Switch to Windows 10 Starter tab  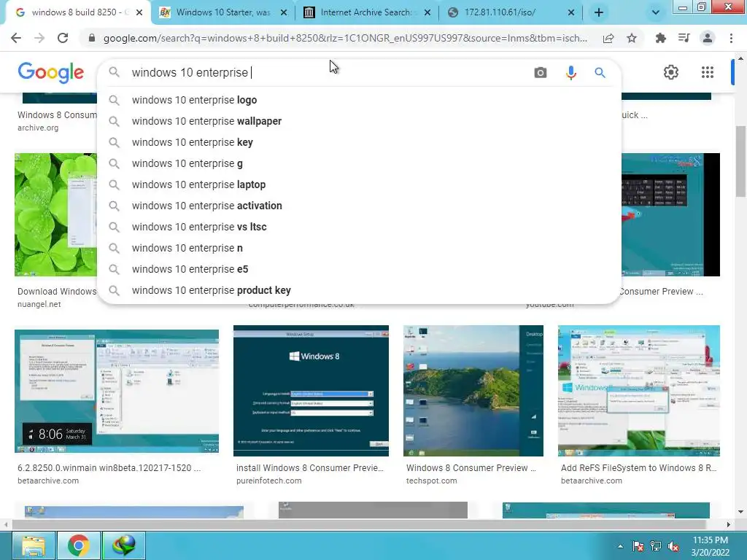click(x=223, y=13)
